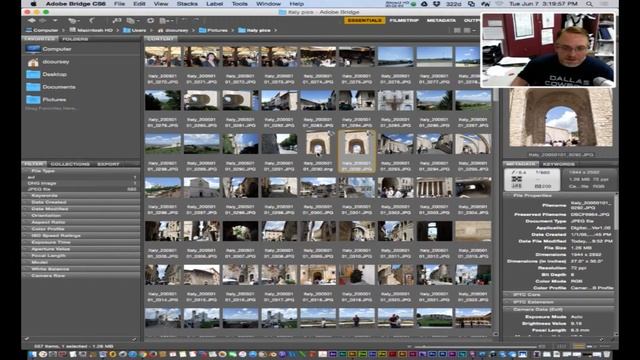
Task: Select Macintosh HD in the path bar
Action: 91,30
